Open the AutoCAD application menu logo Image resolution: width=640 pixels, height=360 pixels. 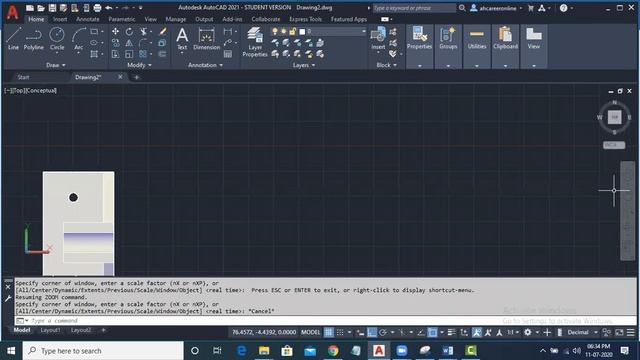coord(13,12)
